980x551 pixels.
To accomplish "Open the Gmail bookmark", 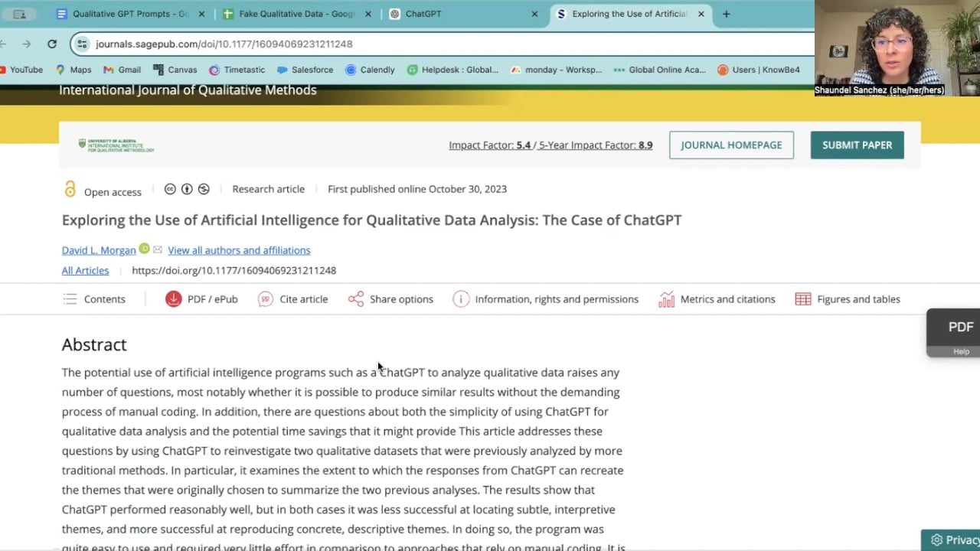I will tap(122, 70).
